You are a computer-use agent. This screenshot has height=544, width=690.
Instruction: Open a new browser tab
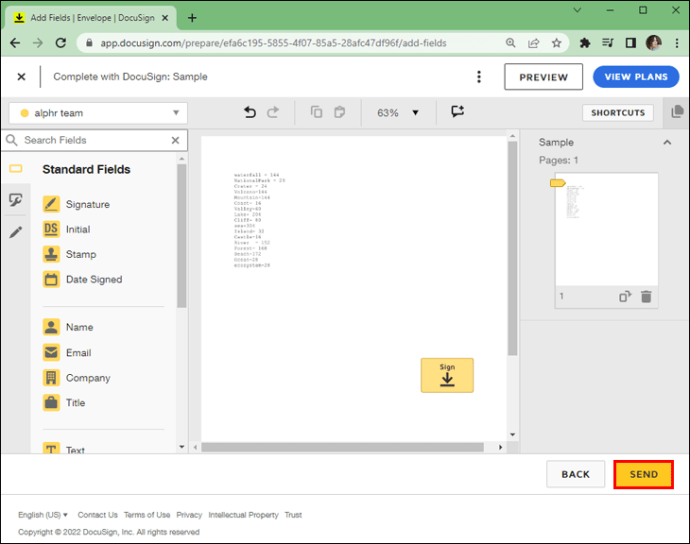coord(192,18)
